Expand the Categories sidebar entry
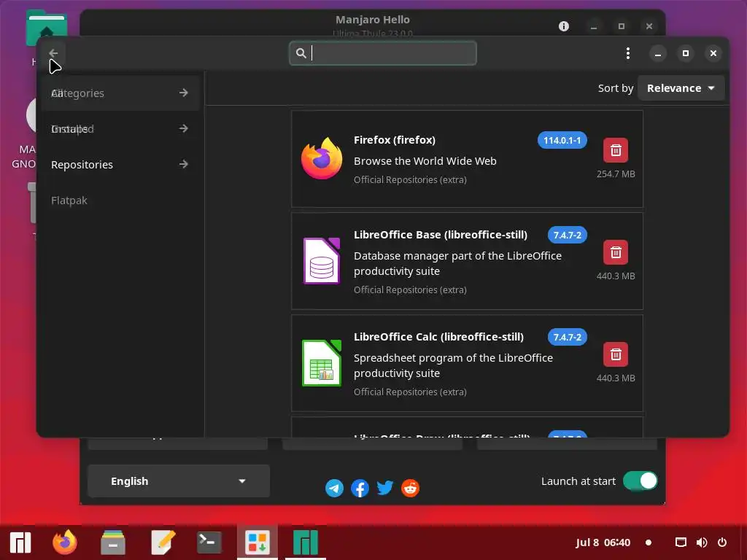The width and height of the screenshot is (747, 560). pyautogui.click(x=120, y=93)
